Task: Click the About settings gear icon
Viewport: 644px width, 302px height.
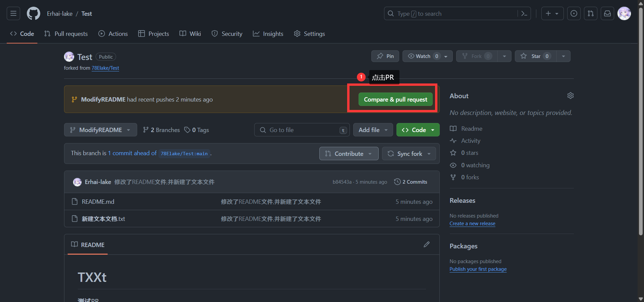Action: pos(570,96)
